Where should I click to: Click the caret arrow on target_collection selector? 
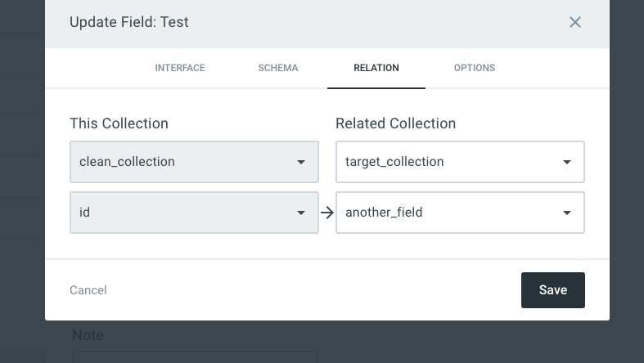[567, 162]
